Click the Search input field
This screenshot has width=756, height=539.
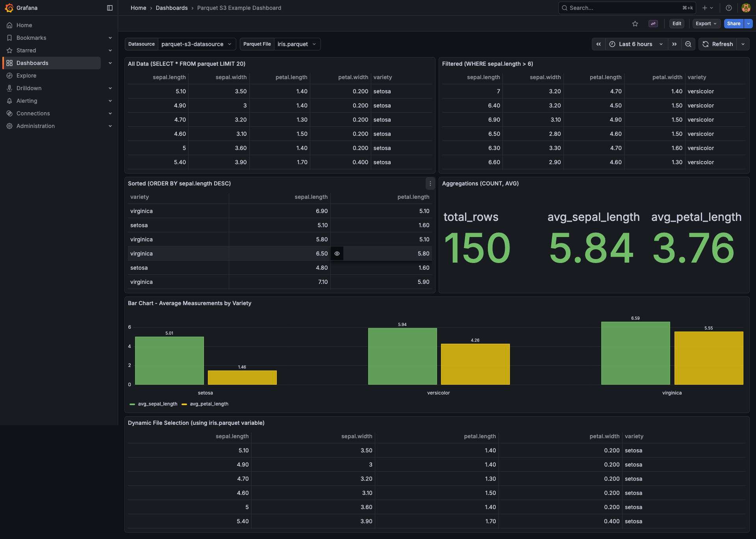627,8
